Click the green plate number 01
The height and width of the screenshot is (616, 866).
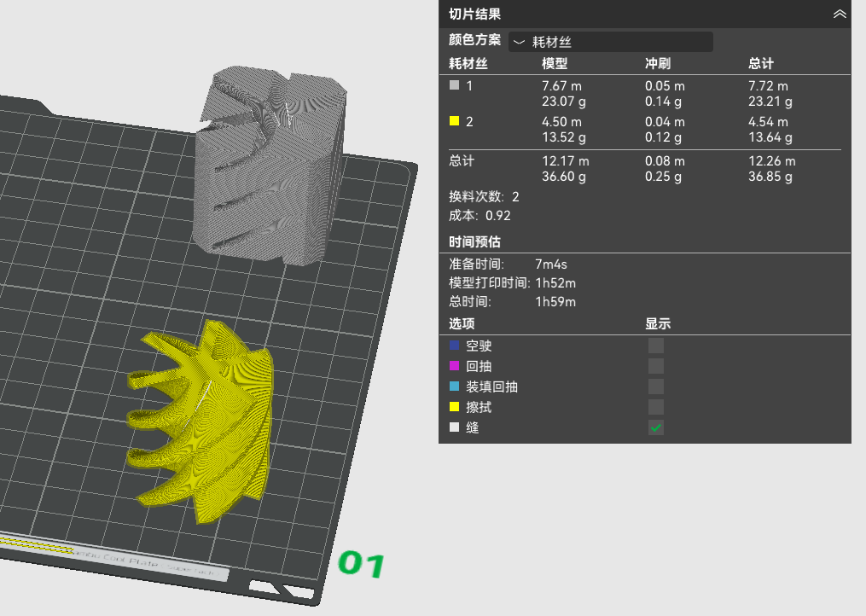tap(361, 564)
